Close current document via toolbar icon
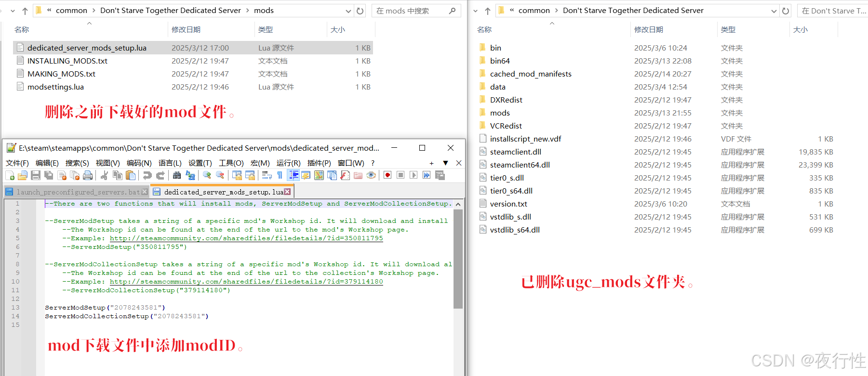The width and height of the screenshot is (868, 376). [x=62, y=175]
